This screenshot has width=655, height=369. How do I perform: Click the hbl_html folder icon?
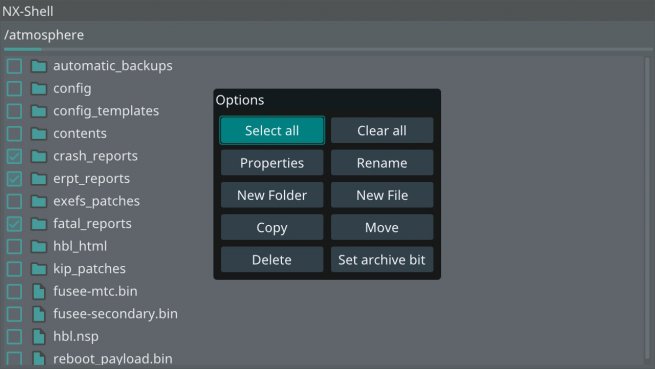click(39, 247)
